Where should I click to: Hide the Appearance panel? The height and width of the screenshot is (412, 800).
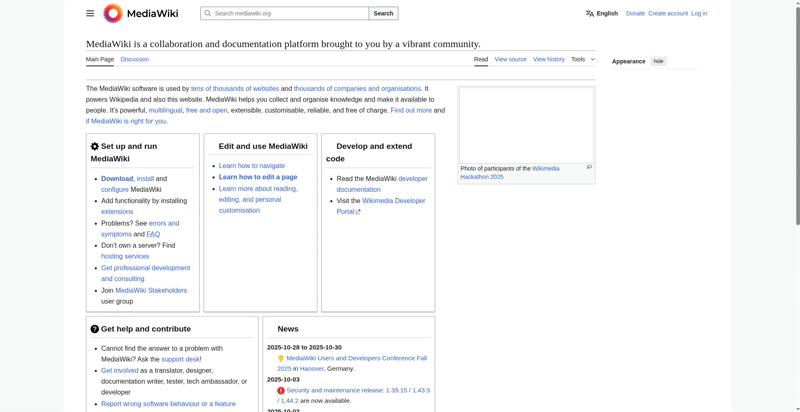click(x=658, y=61)
